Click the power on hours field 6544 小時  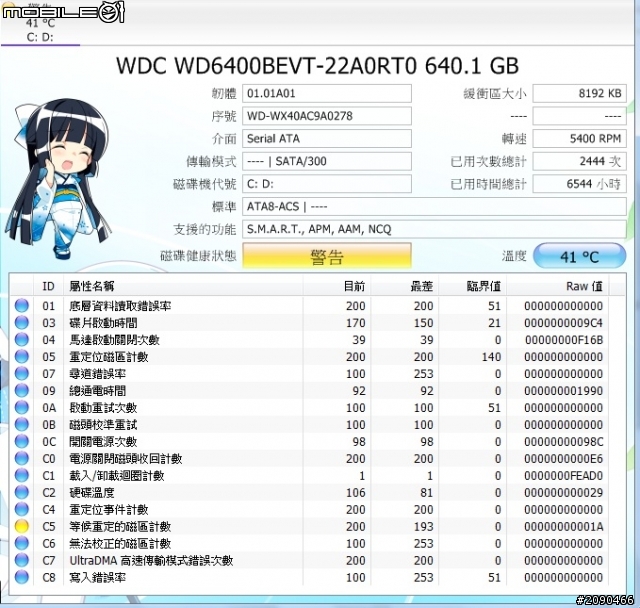coord(580,184)
